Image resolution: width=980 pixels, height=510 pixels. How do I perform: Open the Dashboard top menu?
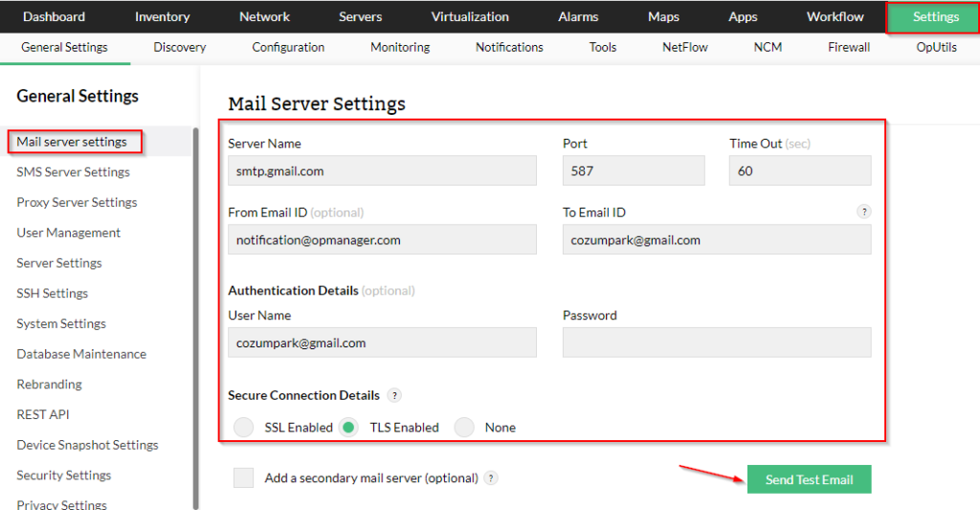pos(54,17)
